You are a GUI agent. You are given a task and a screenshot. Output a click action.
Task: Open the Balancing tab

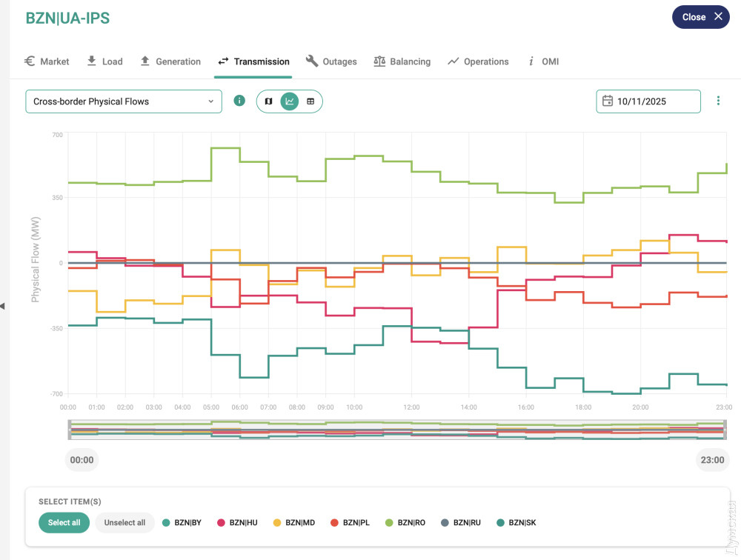point(402,61)
